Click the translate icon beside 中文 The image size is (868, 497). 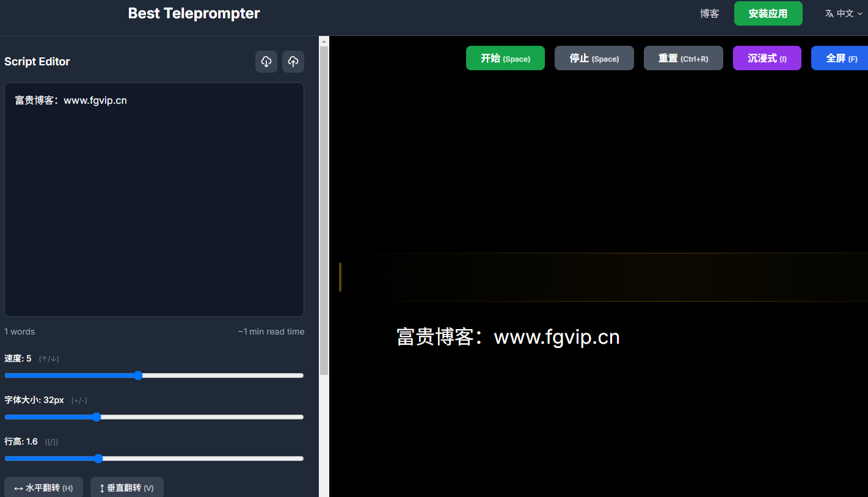(x=829, y=13)
